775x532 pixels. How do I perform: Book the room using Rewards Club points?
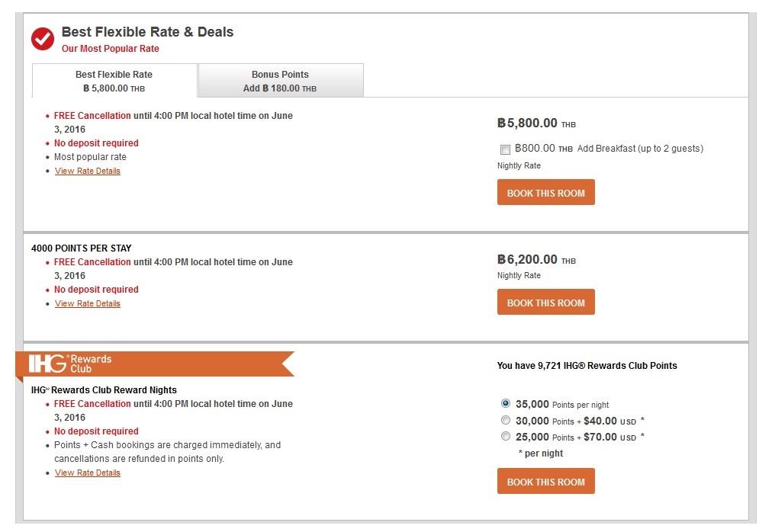[545, 482]
